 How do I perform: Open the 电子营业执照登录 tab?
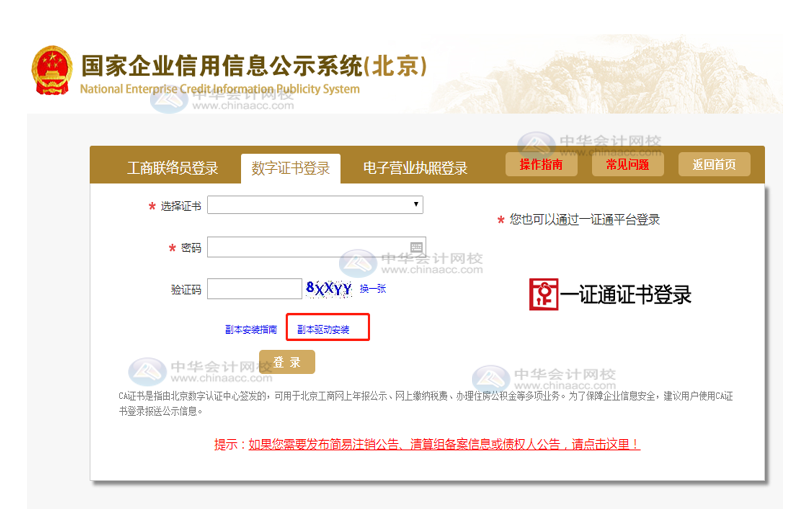coord(415,168)
